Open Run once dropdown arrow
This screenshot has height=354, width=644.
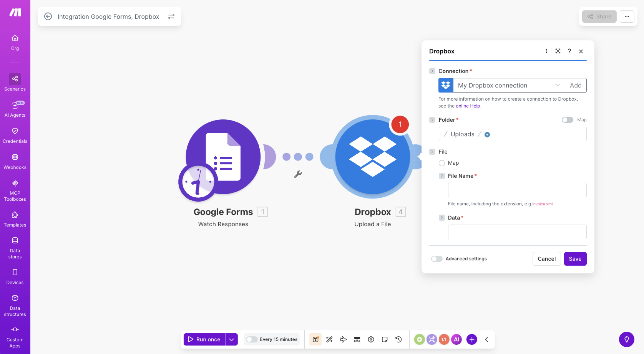pyautogui.click(x=231, y=339)
